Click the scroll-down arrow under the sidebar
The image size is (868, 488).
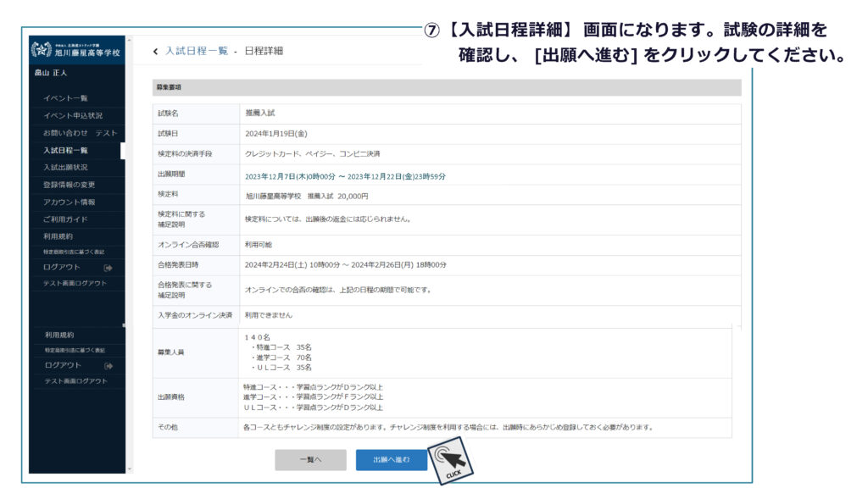(x=129, y=468)
